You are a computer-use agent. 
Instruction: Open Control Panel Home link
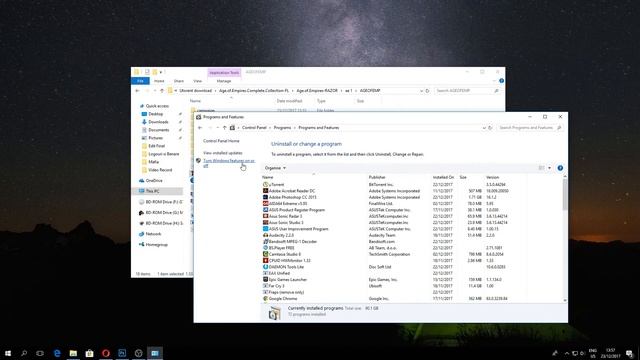tap(221, 141)
